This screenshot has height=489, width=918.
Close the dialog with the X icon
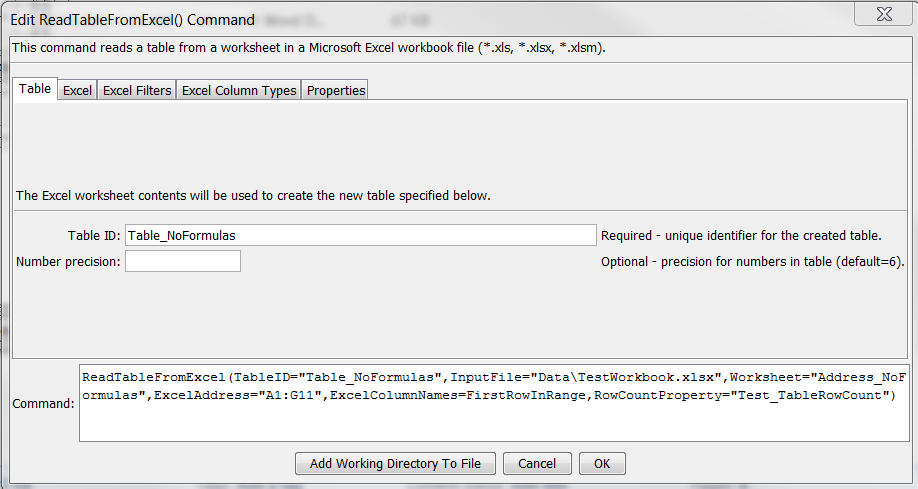coord(883,14)
